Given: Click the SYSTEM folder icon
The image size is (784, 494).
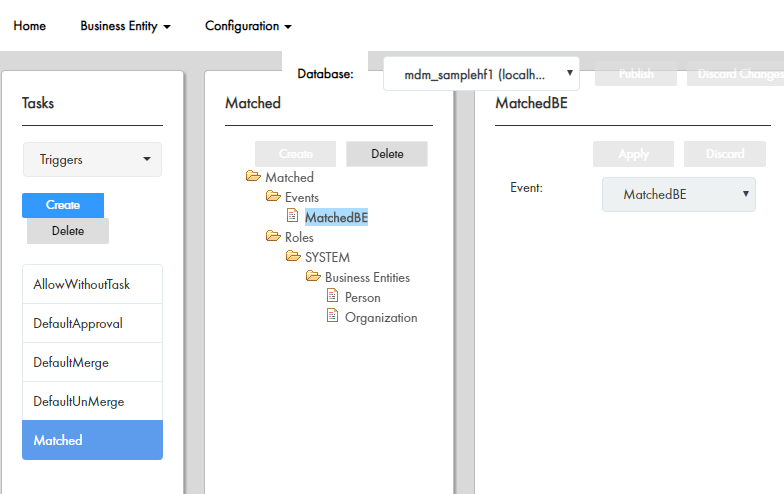Looking at the screenshot, I should [x=294, y=256].
